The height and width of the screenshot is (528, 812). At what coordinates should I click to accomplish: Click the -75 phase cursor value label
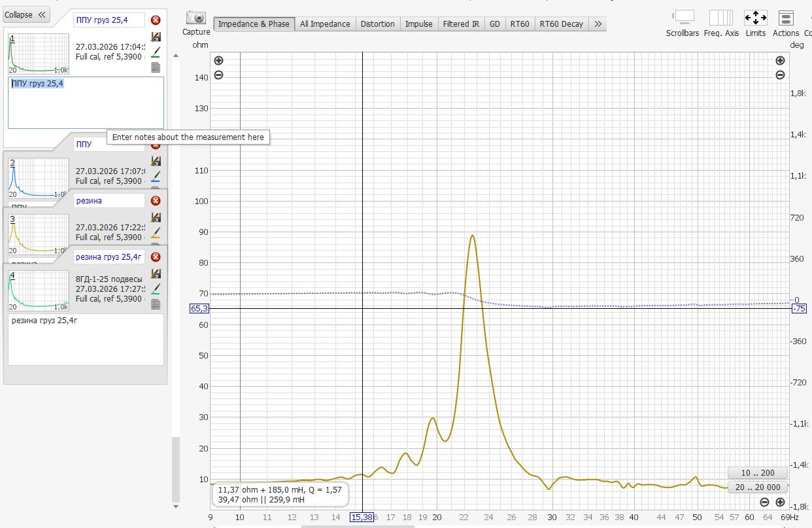tap(798, 308)
